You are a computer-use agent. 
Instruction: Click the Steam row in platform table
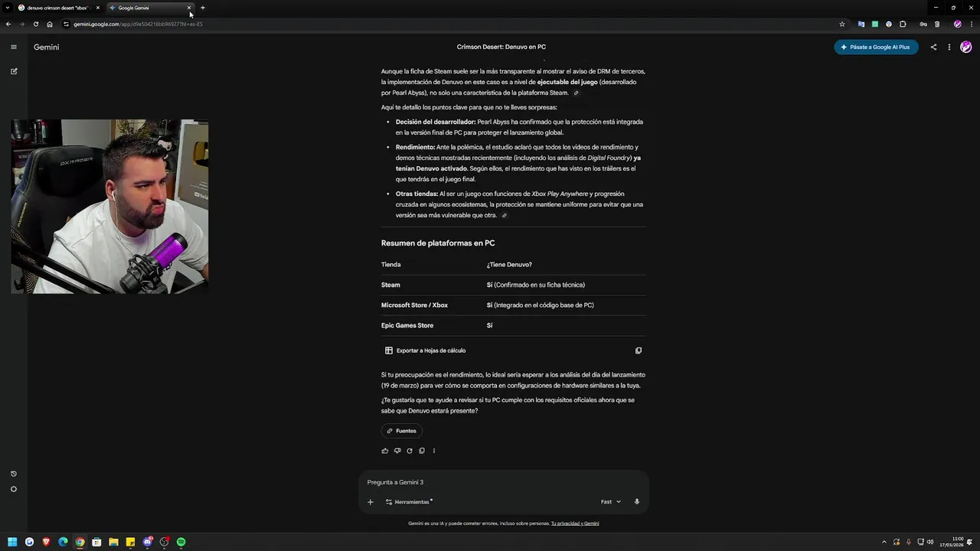click(x=513, y=285)
